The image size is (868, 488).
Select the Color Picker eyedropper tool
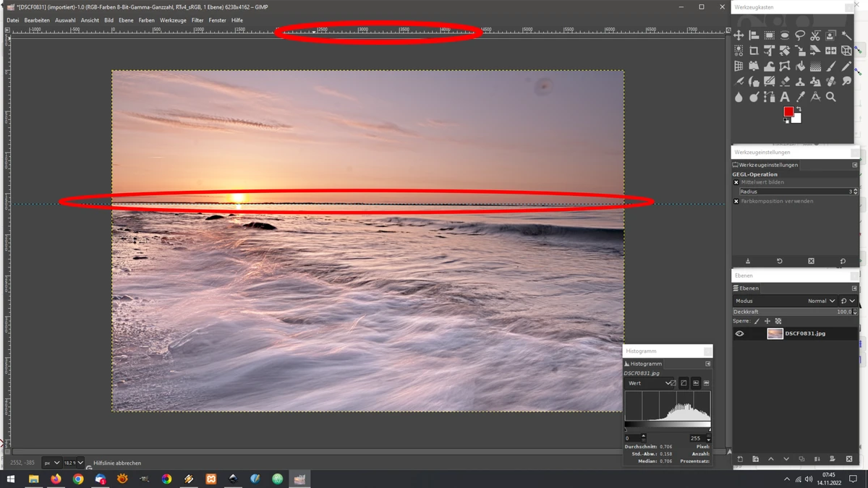pyautogui.click(x=800, y=97)
